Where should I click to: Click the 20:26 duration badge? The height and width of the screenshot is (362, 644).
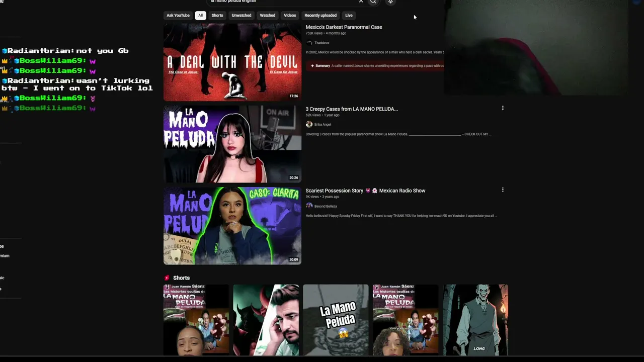[294, 177]
